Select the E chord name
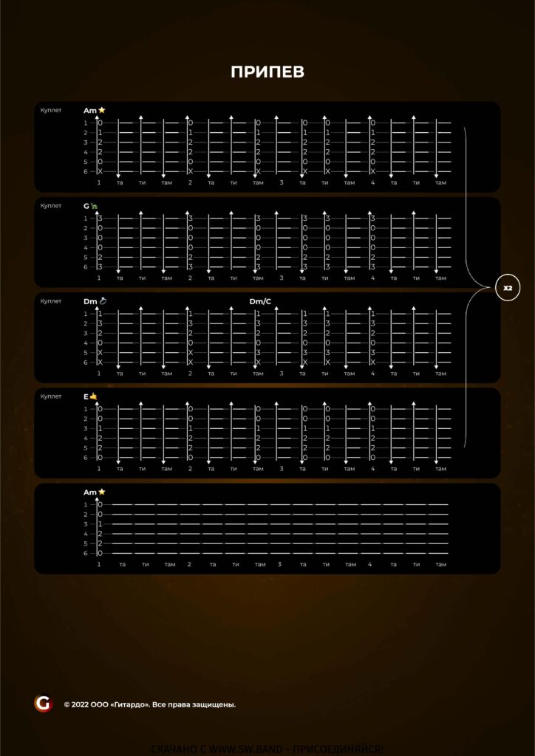This screenshot has width=535, height=756. click(x=86, y=396)
